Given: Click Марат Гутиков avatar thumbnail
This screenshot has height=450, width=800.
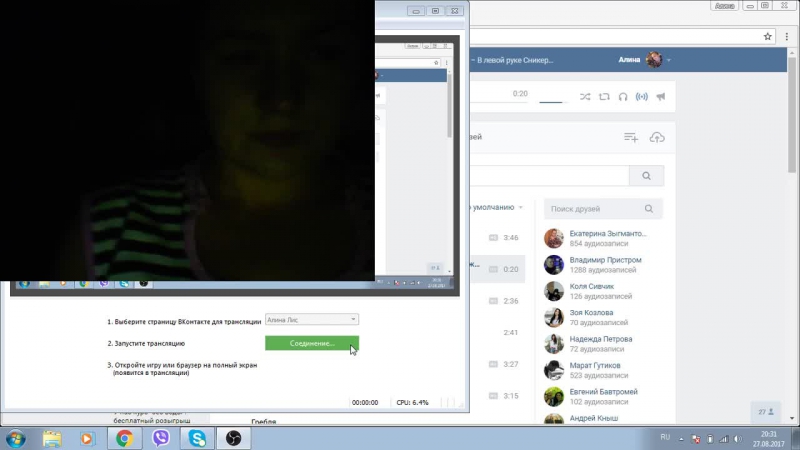Looking at the screenshot, I should (x=554, y=370).
